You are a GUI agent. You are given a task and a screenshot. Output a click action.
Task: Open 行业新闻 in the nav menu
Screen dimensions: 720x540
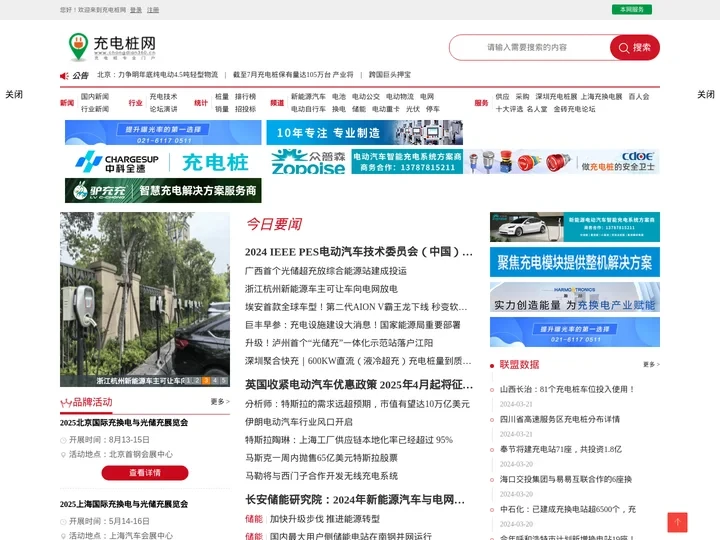click(95, 109)
